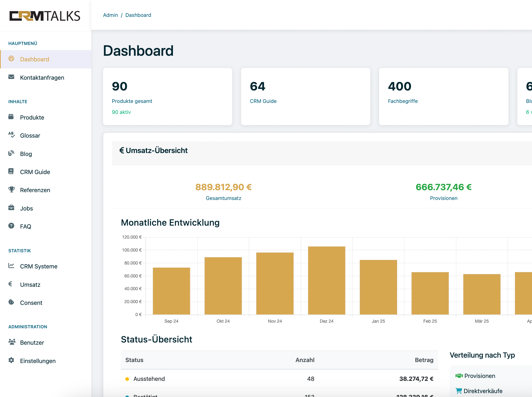
Task: Click the Blog feed icon
Action: [x=11, y=153]
